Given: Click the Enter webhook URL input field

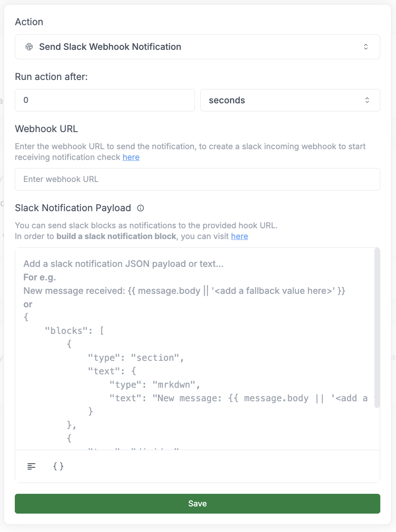Looking at the screenshot, I should point(198,179).
